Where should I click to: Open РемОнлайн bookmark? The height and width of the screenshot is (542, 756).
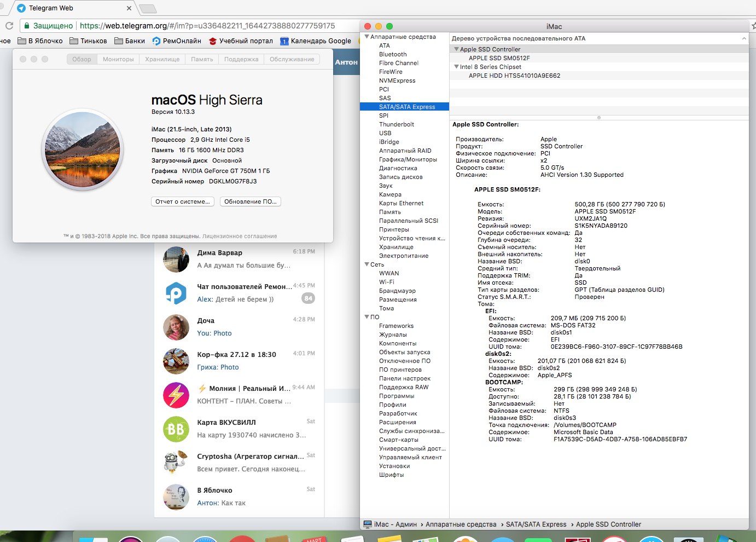click(176, 41)
